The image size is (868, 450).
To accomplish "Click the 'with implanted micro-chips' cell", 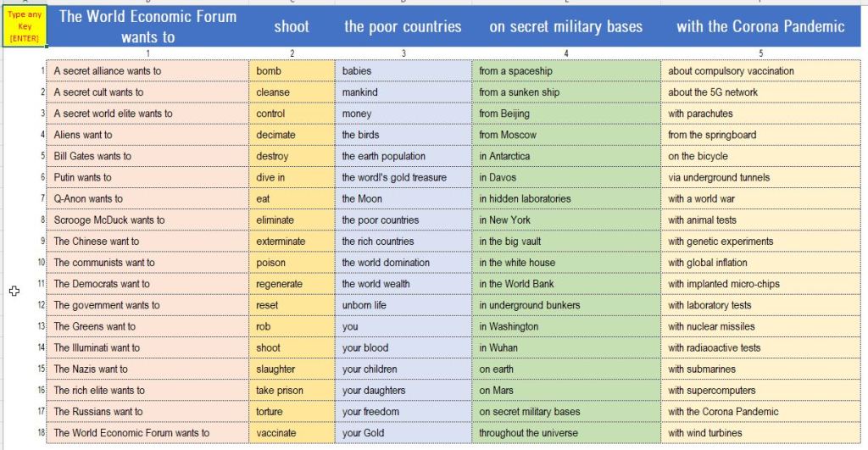I will point(723,284).
